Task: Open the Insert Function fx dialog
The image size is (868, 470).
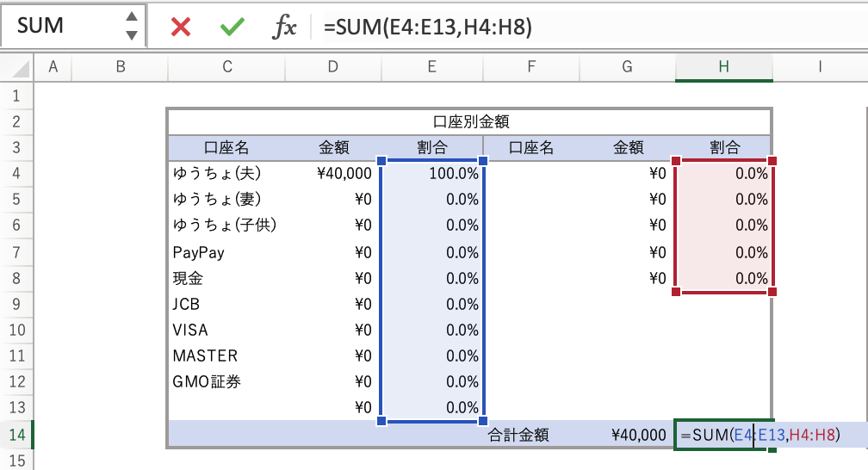Action: tap(284, 27)
